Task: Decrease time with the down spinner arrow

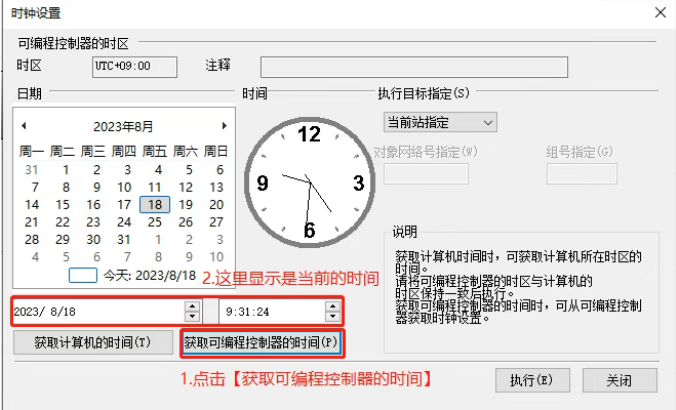Action: 331,317
